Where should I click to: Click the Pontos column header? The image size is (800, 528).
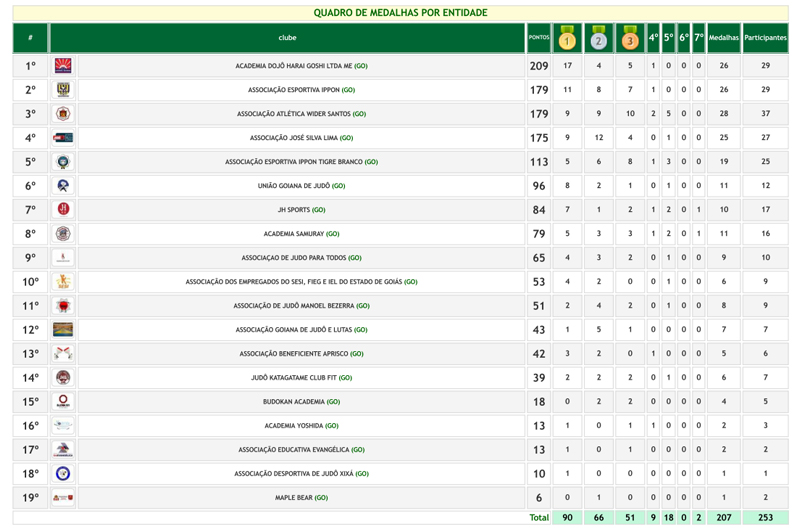pos(539,38)
